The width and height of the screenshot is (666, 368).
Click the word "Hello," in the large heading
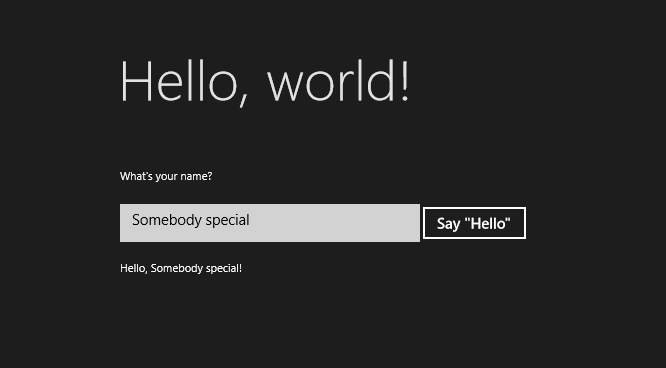click(184, 82)
